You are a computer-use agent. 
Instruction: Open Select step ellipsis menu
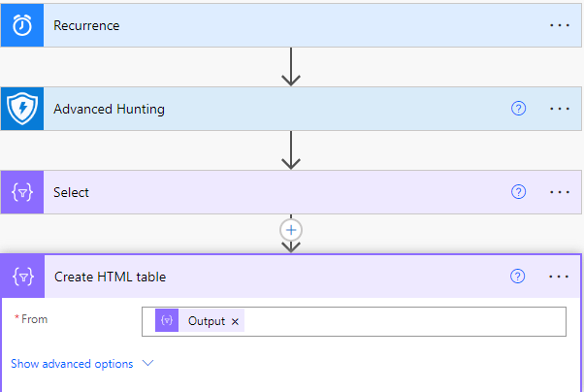click(x=560, y=192)
